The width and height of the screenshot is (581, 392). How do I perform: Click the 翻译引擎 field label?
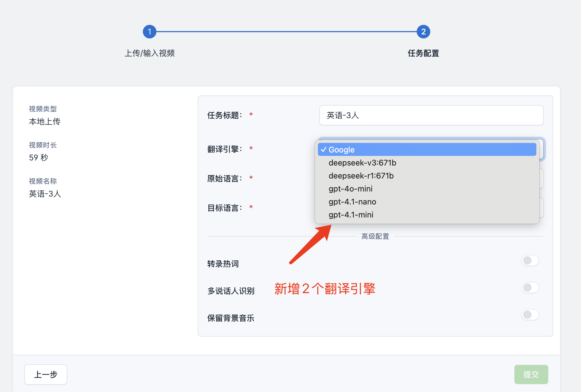coord(225,149)
